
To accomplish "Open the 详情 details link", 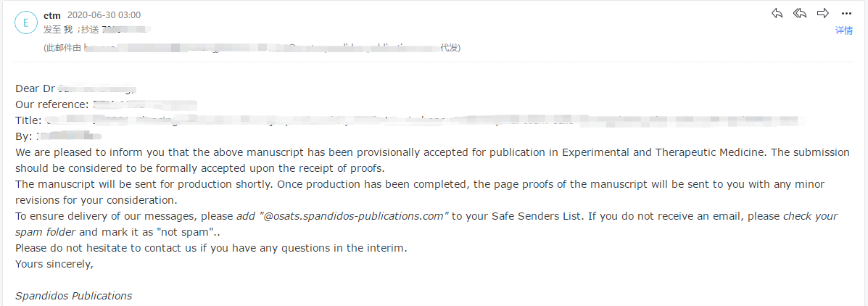I will coord(844,30).
